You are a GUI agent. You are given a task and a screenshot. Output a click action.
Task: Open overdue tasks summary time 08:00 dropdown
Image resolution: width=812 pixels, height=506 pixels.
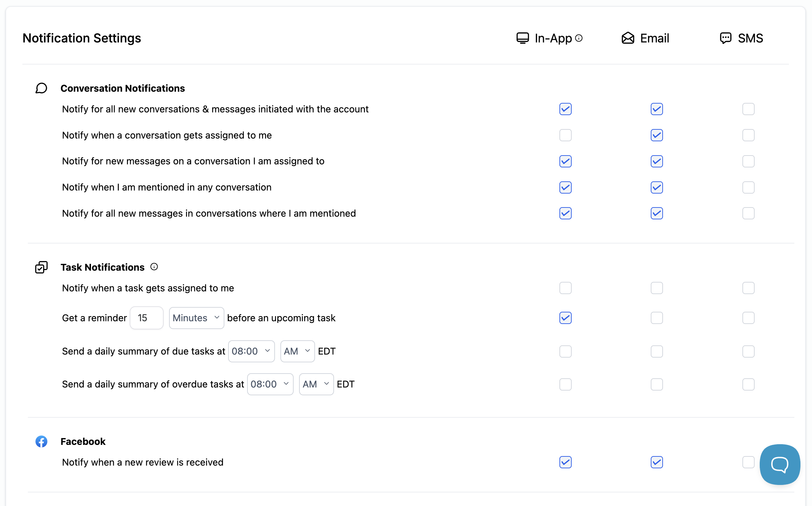pyautogui.click(x=270, y=384)
